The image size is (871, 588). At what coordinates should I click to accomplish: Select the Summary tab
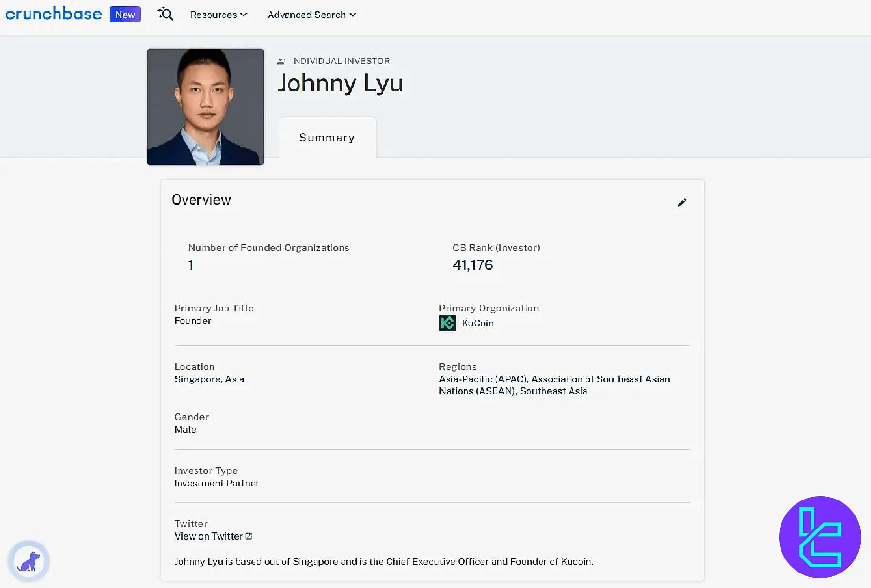[x=327, y=138]
